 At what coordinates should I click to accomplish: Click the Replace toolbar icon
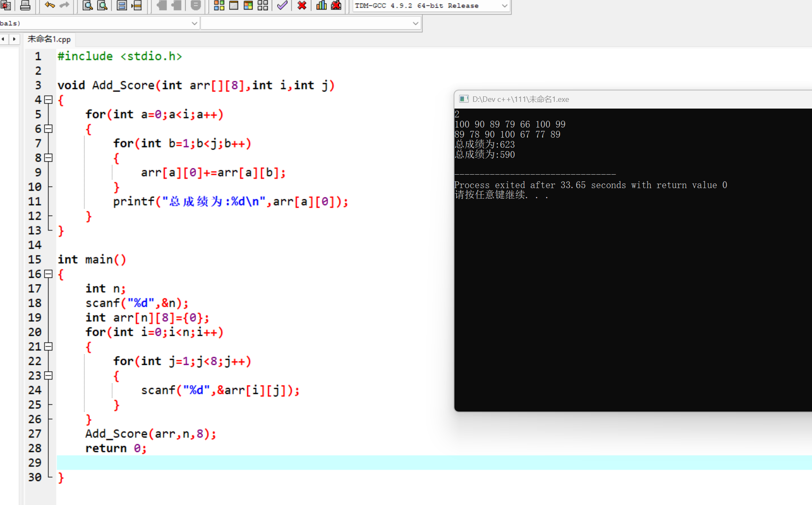[102, 5]
